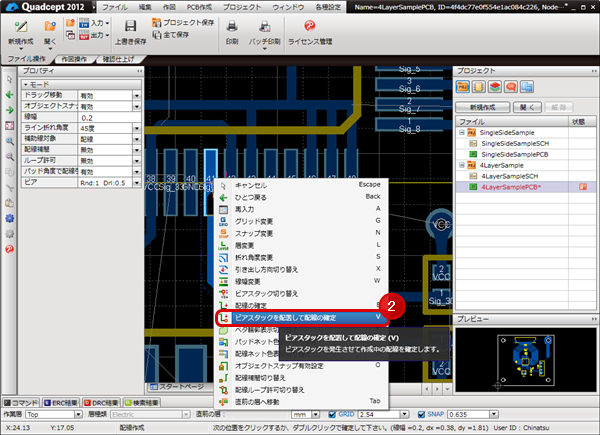Open the 検索結果 bottom tab
600x435 pixels.
pos(142,402)
